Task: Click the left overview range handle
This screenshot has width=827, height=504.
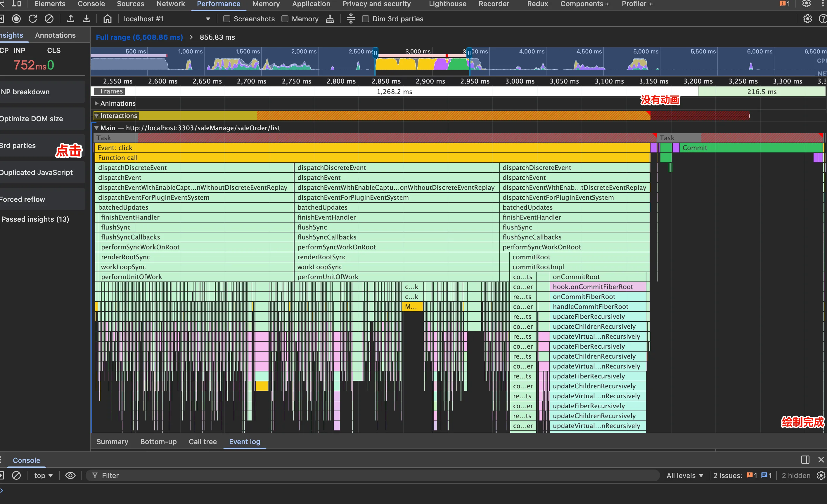Action: [x=376, y=52]
